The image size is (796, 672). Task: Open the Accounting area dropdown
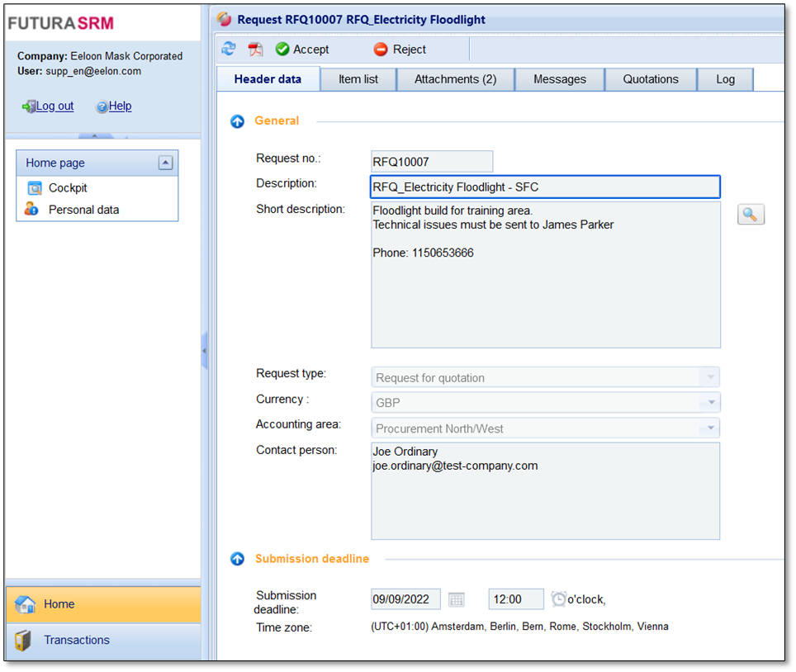[x=709, y=428]
